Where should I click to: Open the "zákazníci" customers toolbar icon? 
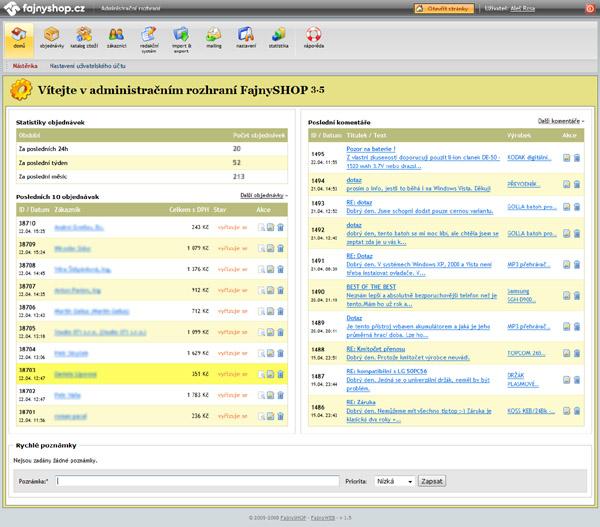point(116,38)
